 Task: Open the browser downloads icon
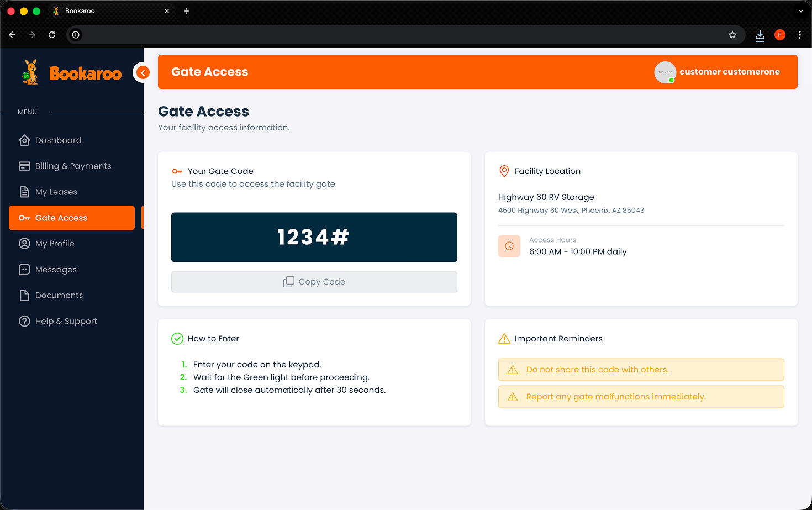pos(760,35)
